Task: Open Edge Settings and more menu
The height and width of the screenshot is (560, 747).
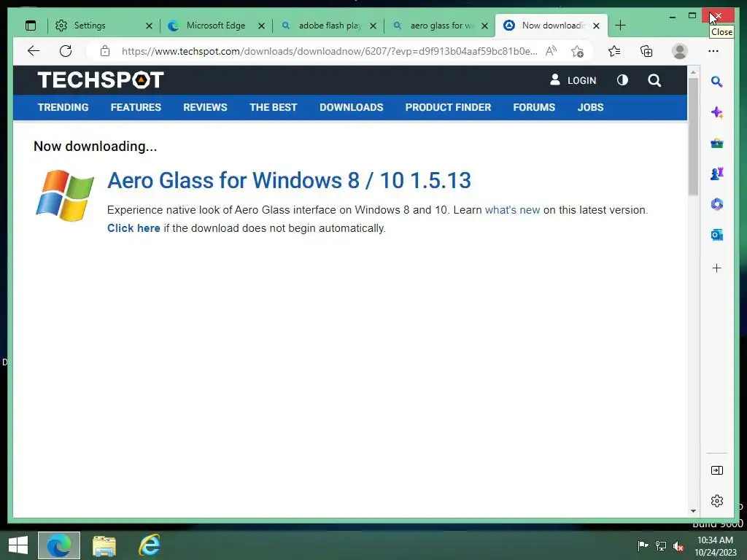Action: (x=713, y=51)
